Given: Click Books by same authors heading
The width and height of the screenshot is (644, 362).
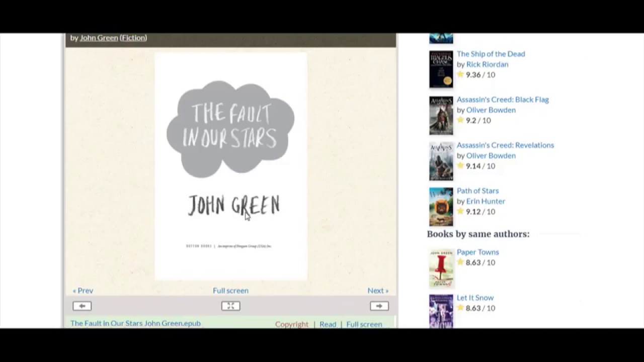Looking at the screenshot, I should tap(478, 234).
